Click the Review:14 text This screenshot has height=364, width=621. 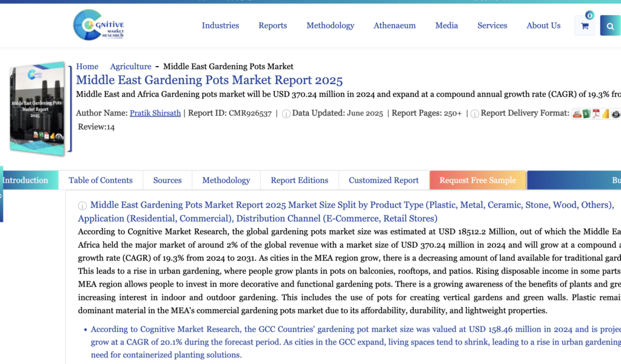(96, 127)
